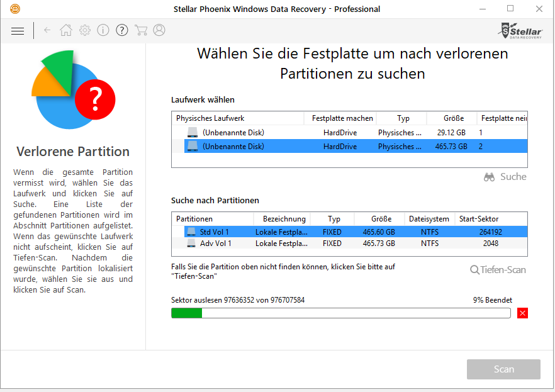Open the hamburger menu

pyautogui.click(x=18, y=31)
